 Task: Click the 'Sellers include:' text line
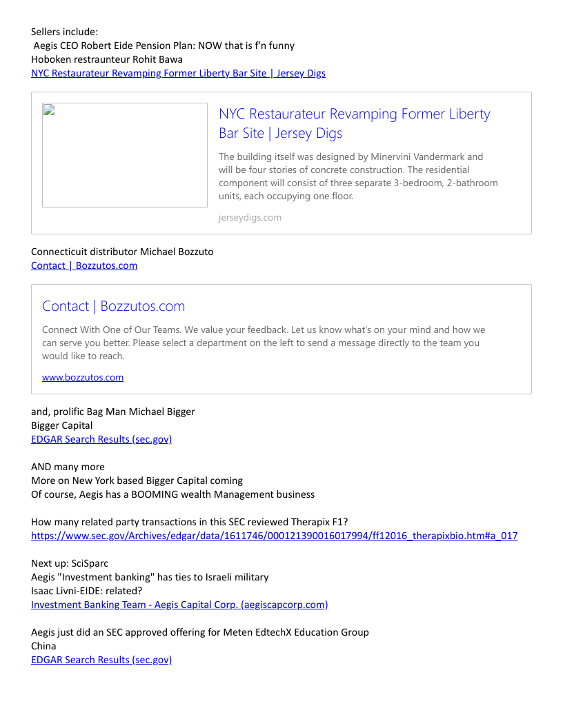(65, 32)
